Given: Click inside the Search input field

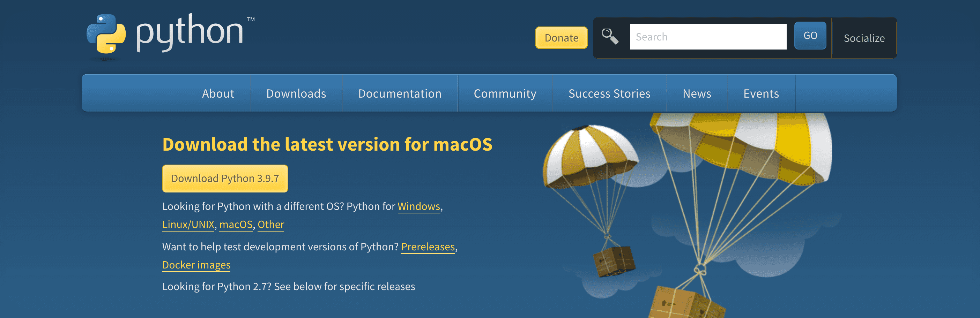Looking at the screenshot, I should (x=708, y=37).
